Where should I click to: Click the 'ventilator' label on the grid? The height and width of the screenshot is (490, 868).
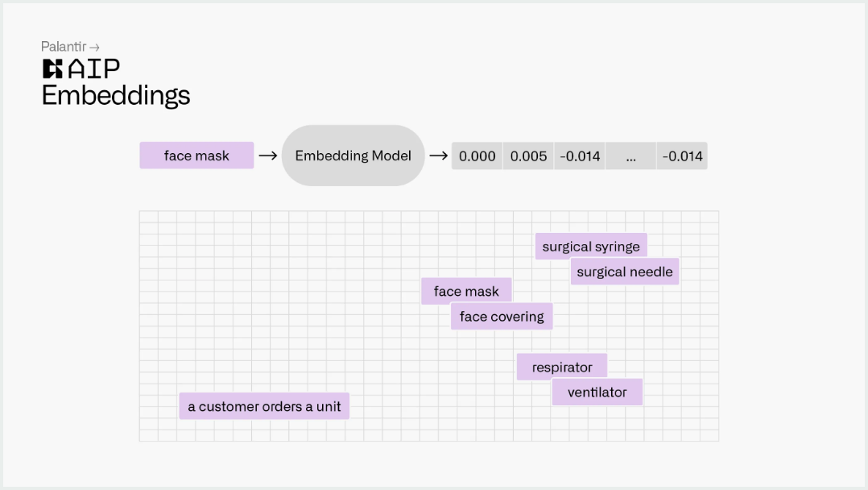[x=597, y=392]
